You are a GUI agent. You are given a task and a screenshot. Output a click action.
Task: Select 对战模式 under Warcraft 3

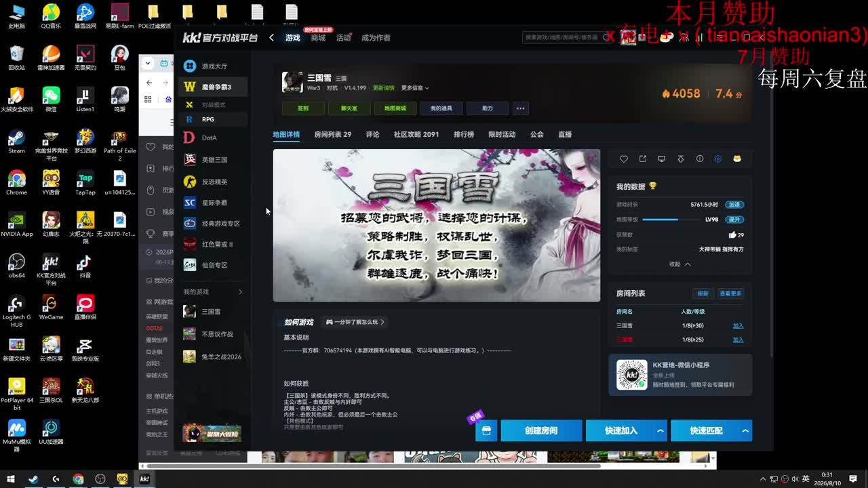click(213, 105)
